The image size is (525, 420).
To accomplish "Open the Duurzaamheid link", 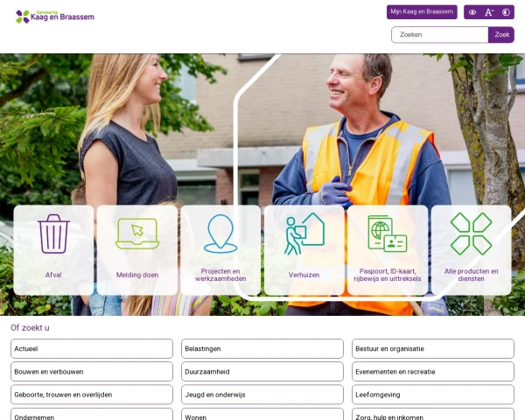I will pyautogui.click(x=262, y=372).
